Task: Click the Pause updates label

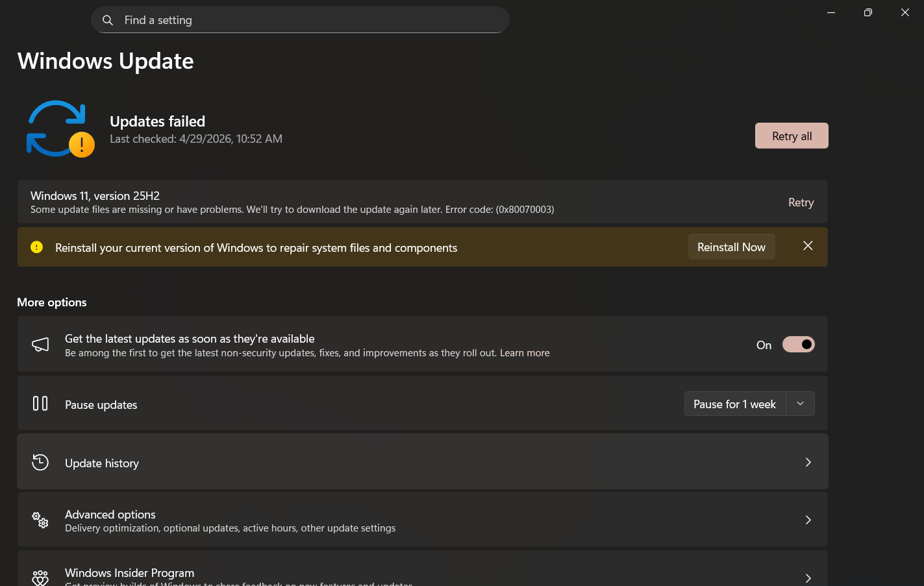Action: (x=101, y=405)
